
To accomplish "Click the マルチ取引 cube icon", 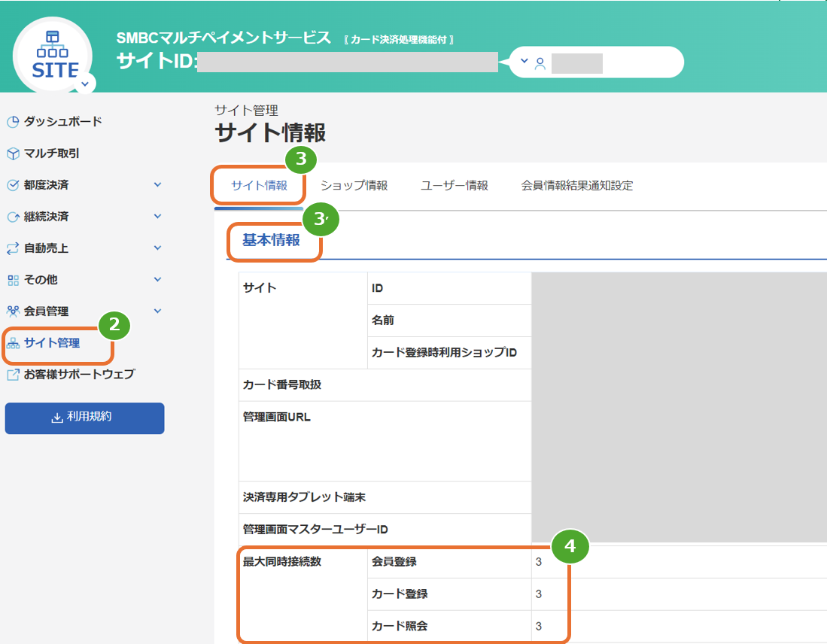I will [13, 153].
